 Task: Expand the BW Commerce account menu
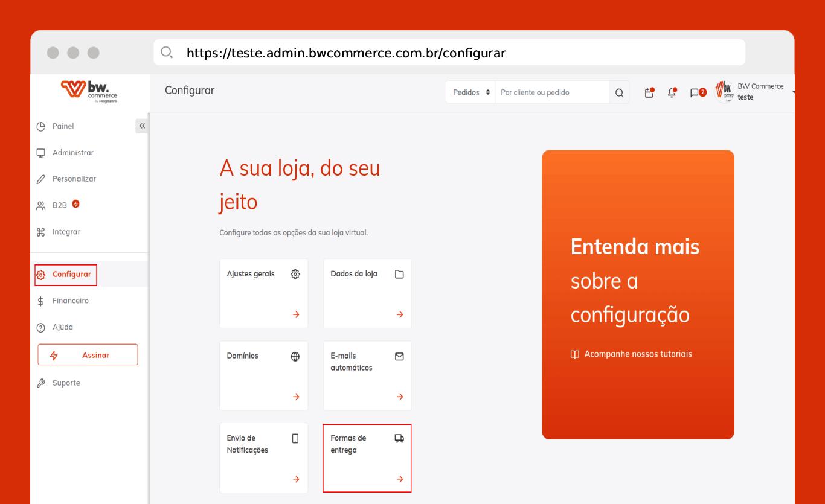point(755,92)
